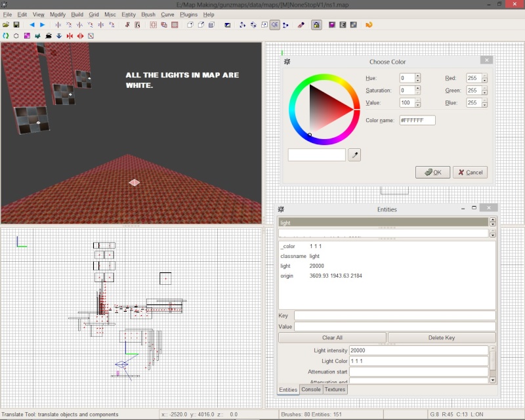Redo with the blue right arrow
Viewport: 525px width, 420px height.
(x=43, y=25)
